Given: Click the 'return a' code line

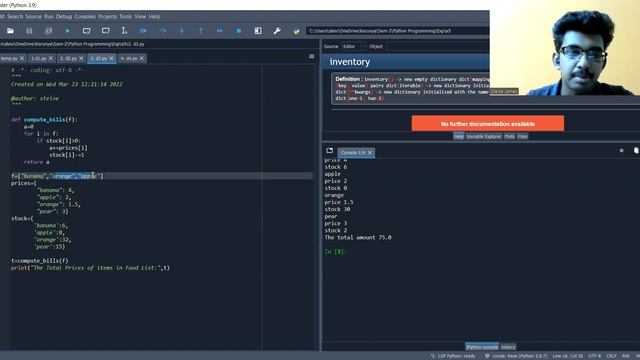Looking at the screenshot, I should [x=36, y=162].
